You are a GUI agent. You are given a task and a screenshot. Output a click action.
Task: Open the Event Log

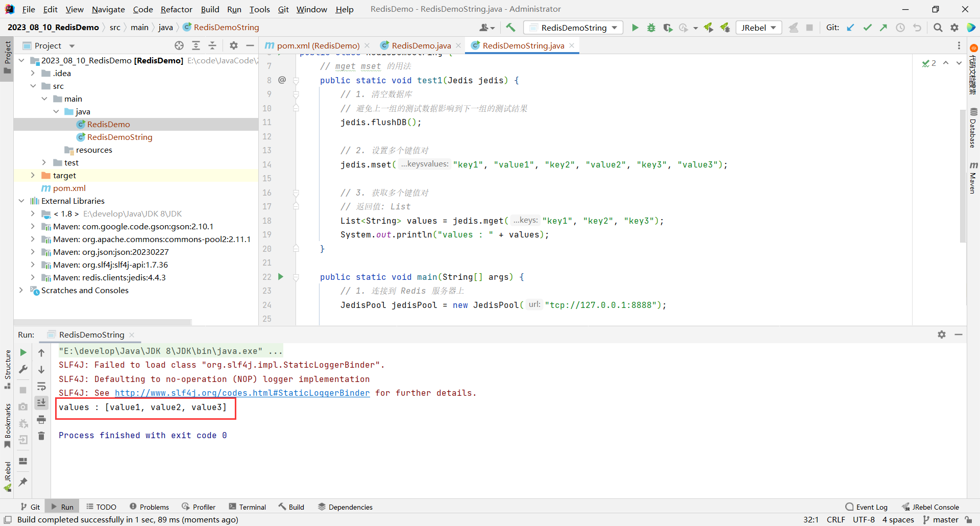pyautogui.click(x=866, y=507)
